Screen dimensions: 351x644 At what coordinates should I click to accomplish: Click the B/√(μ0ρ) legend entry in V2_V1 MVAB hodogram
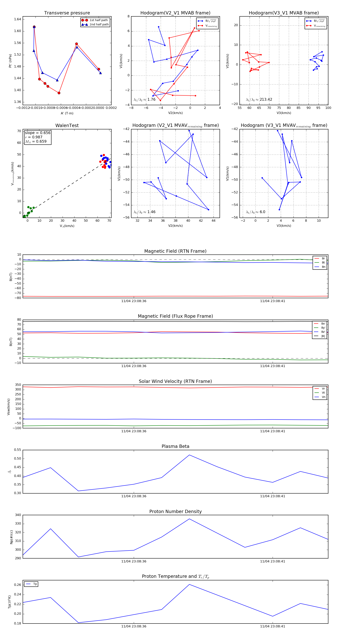tap(207, 21)
